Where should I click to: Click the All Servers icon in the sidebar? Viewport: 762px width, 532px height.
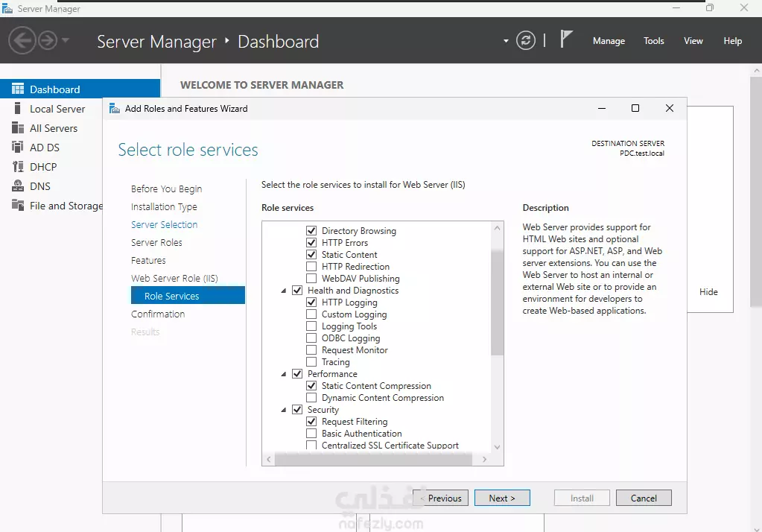pos(18,128)
